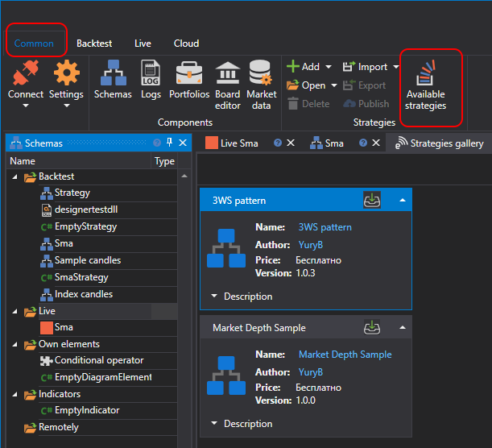The image size is (492, 448).
Task: Click the 3WS pattern diagram thumbnail
Action: 226,248
